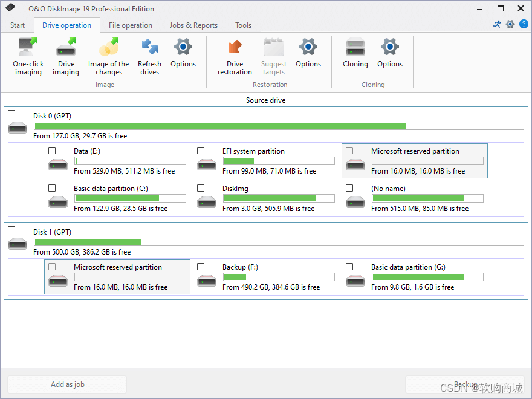
Task: Click the Backup button
Action: (464, 384)
